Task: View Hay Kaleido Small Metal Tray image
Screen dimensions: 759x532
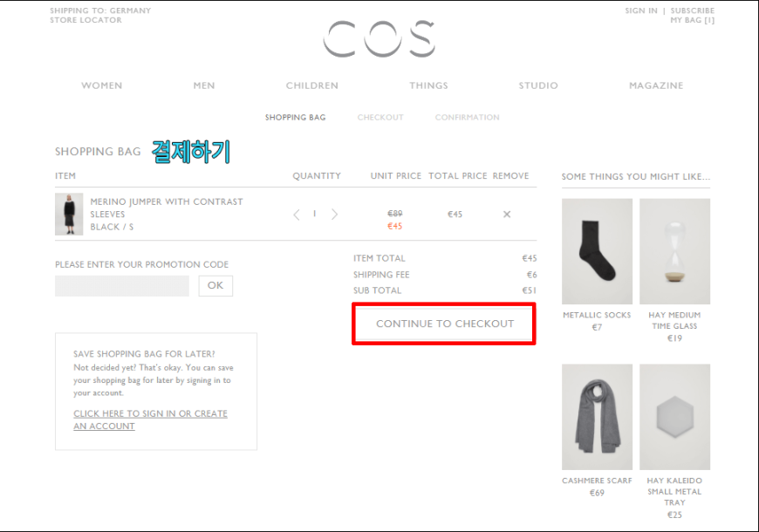Action: (674, 417)
